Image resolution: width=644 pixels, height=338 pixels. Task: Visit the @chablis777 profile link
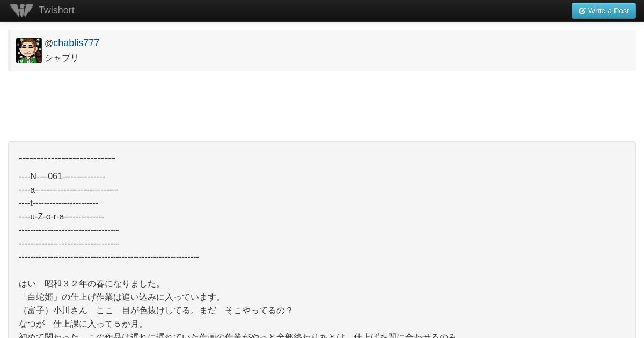(72, 43)
